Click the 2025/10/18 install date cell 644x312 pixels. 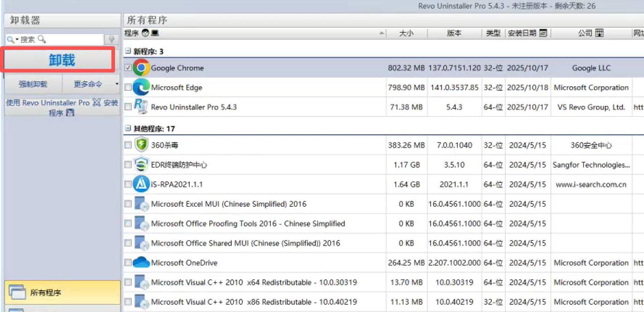528,88
